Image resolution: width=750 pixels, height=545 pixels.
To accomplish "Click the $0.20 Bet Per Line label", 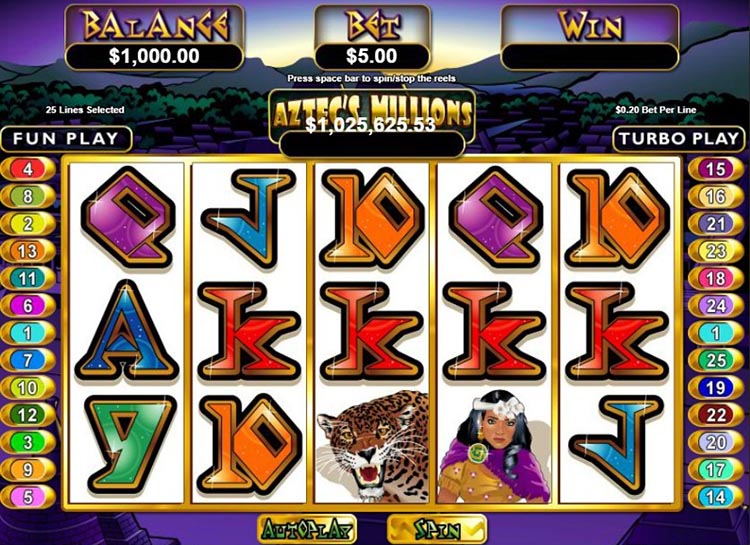I will [x=656, y=110].
